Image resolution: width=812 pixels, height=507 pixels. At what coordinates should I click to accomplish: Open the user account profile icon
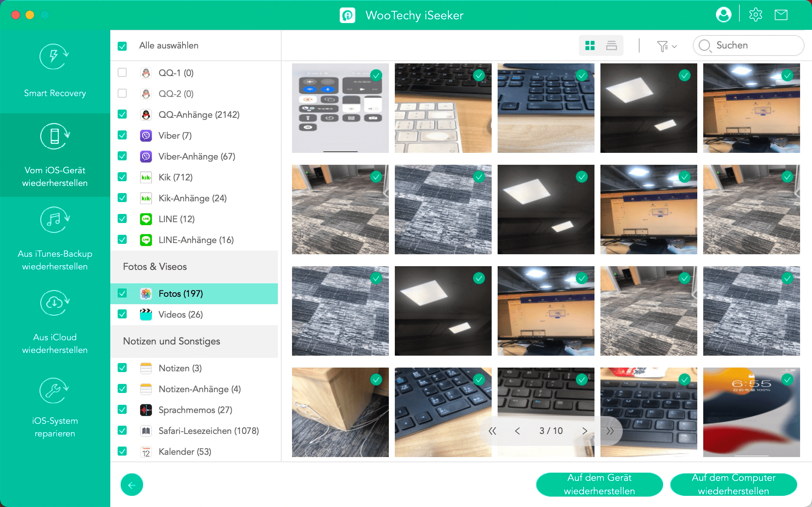[723, 15]
